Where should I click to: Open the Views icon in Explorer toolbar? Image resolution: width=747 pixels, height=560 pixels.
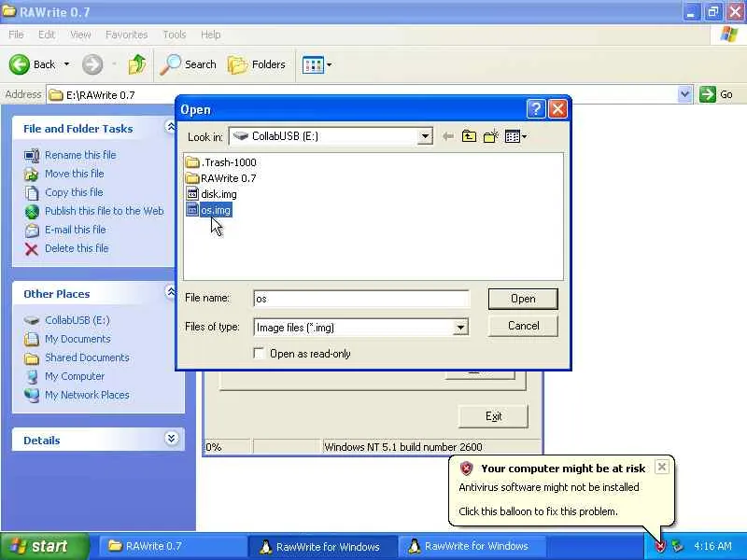click(x=313, y=64)
